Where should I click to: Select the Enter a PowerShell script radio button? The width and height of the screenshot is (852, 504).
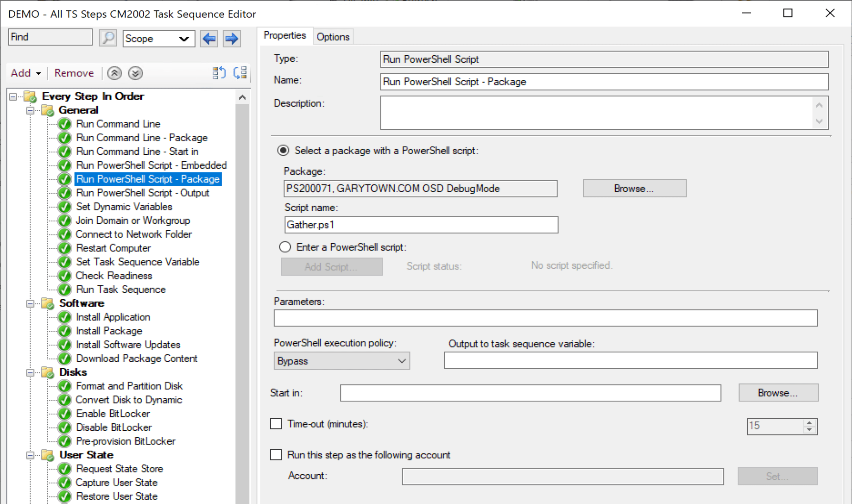[285, 247]
